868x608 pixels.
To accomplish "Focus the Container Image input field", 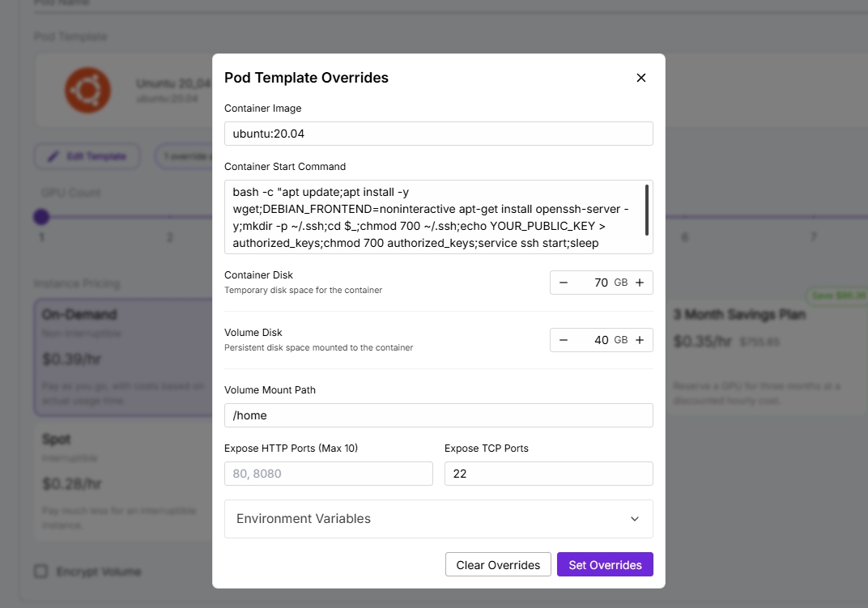I will pos(438,134).
